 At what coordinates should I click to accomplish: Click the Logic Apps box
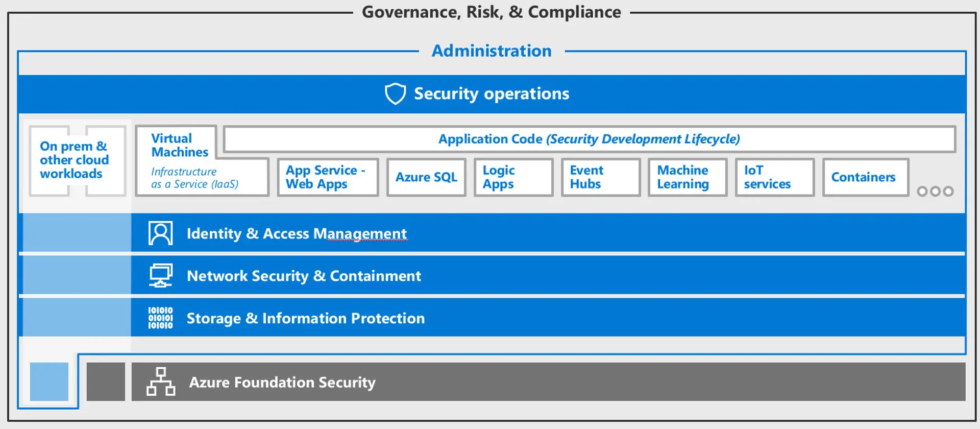513,177
